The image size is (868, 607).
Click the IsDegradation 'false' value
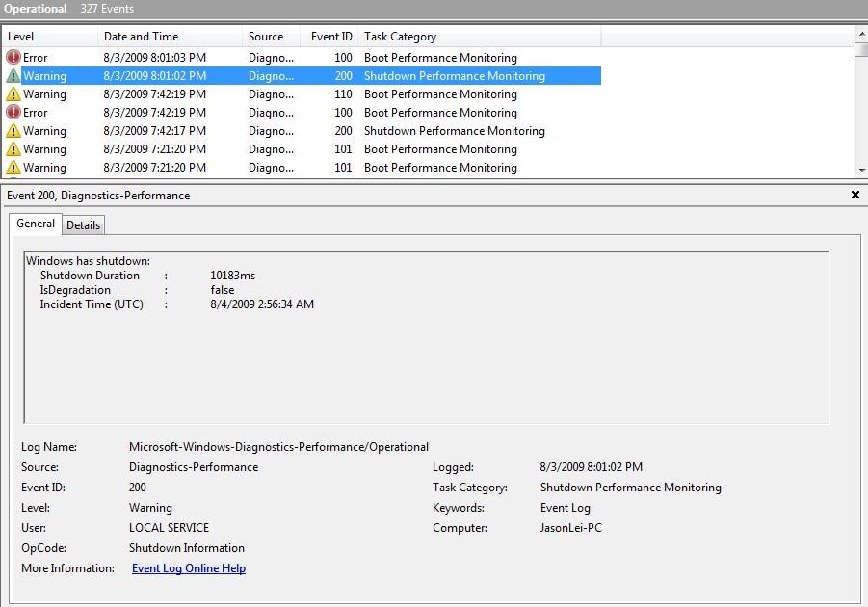[x=222, y=290]
